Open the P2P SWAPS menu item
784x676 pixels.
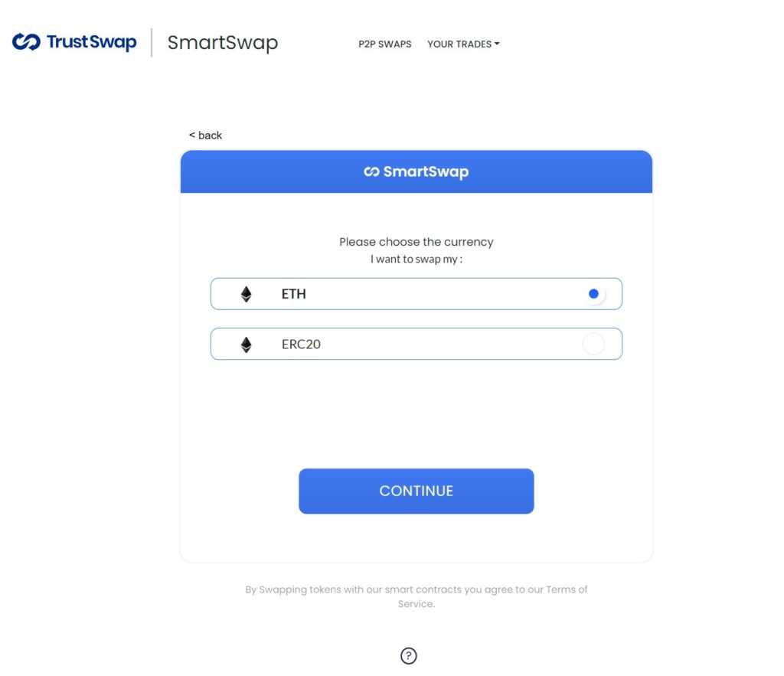(x=384, y=44)
